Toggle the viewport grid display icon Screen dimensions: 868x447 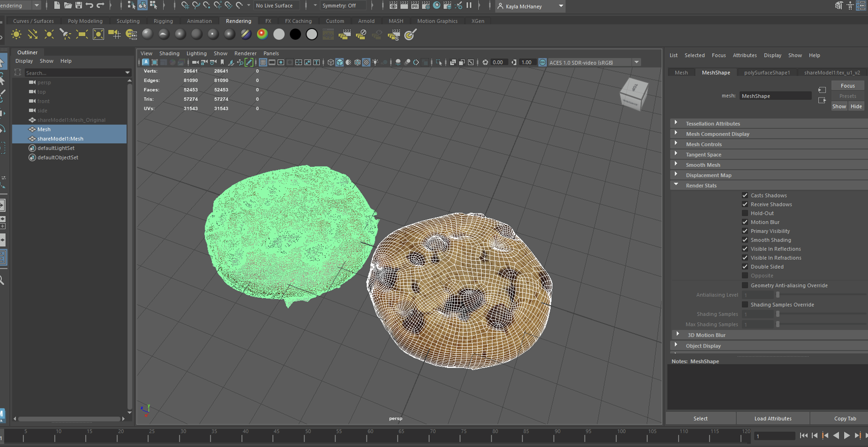[263, 62]
